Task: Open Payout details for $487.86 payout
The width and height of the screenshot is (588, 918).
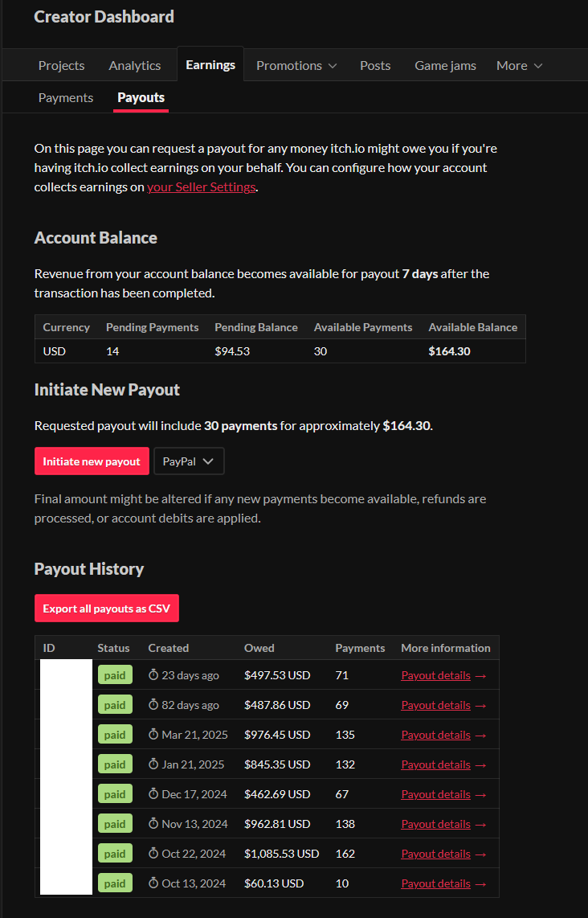Action: [x=443, y=705]
